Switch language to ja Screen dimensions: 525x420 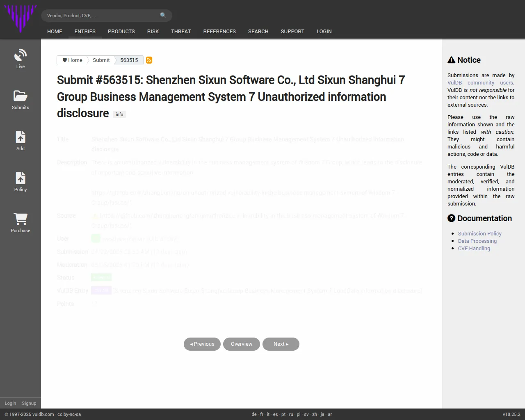pyautogui.click(x=322, y=414)
